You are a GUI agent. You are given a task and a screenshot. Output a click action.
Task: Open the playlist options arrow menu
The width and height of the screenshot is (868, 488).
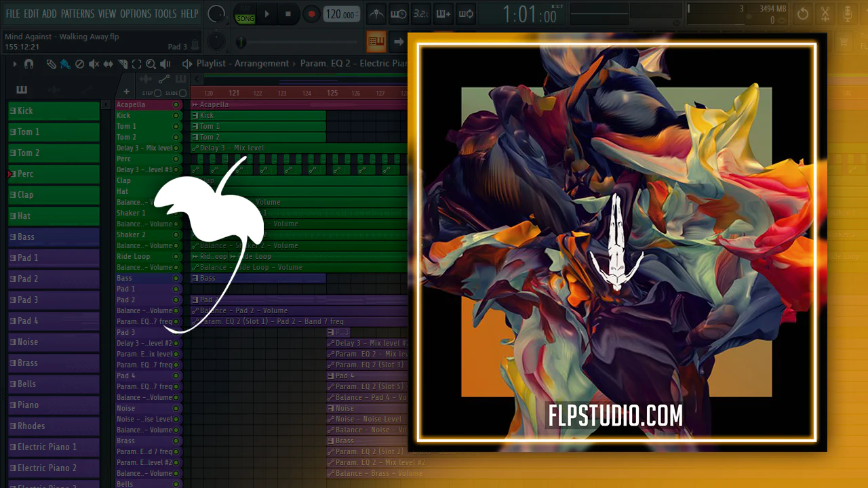[15, 64]
